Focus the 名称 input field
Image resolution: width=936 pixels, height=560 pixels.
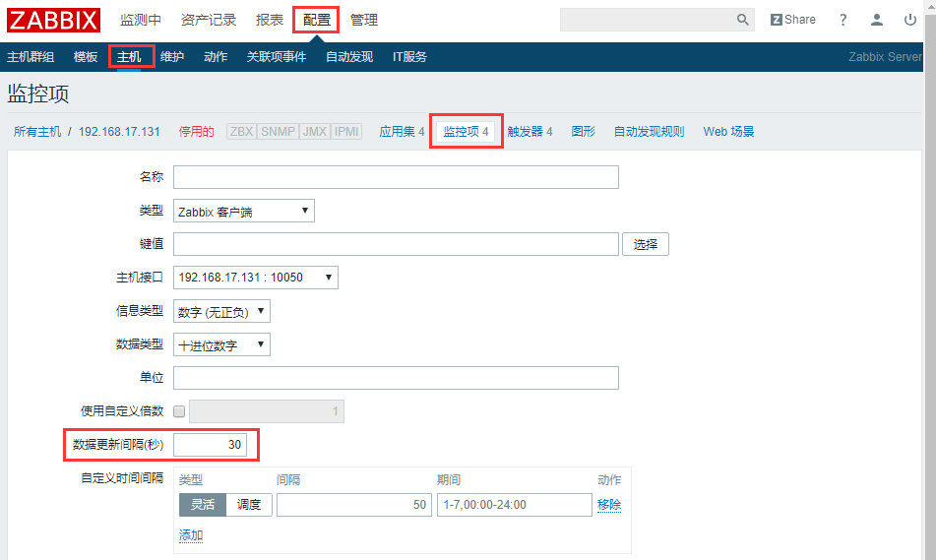pyautogui.click(x=396, y=177)
